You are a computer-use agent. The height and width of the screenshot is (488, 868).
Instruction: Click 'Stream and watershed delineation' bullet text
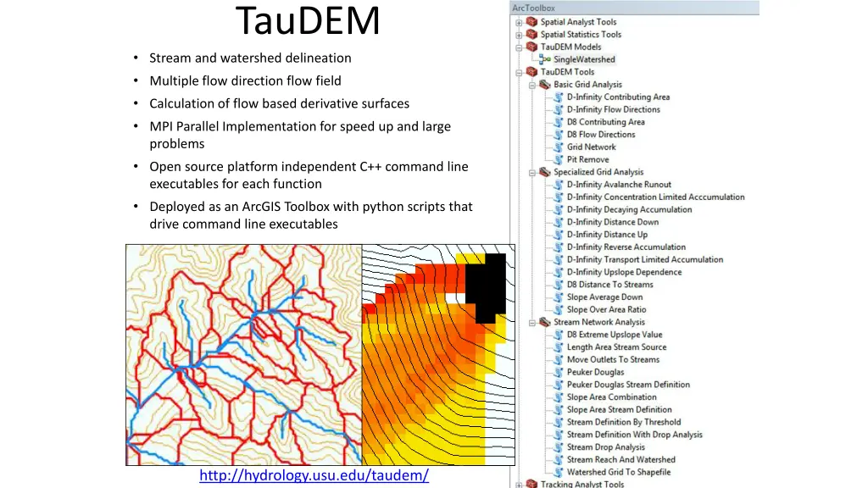click(x=250, y=58)
